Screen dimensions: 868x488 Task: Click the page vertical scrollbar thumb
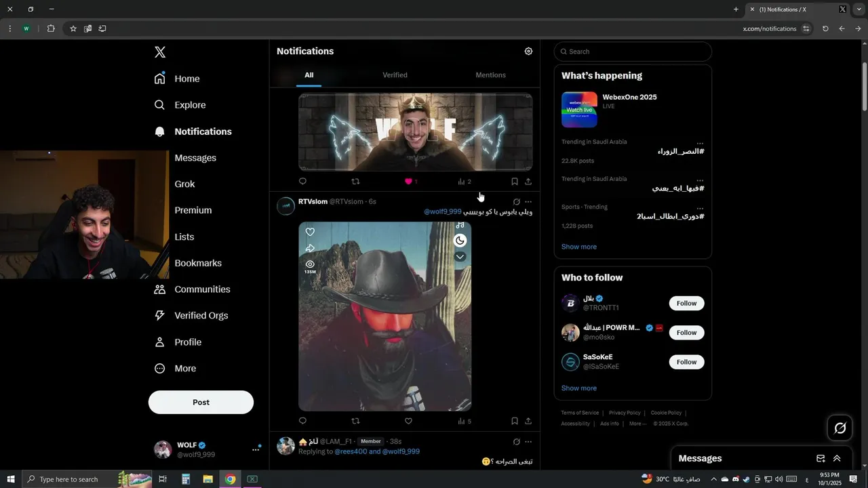tap(865, 87)
